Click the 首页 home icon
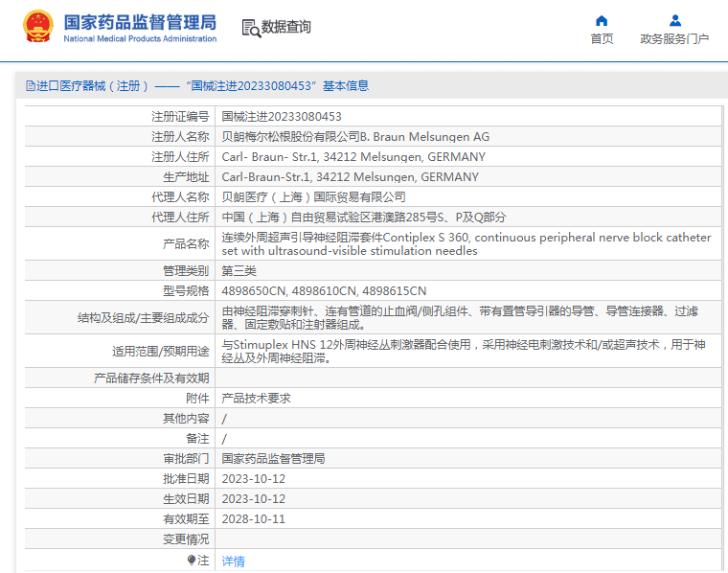 point(602,20)
